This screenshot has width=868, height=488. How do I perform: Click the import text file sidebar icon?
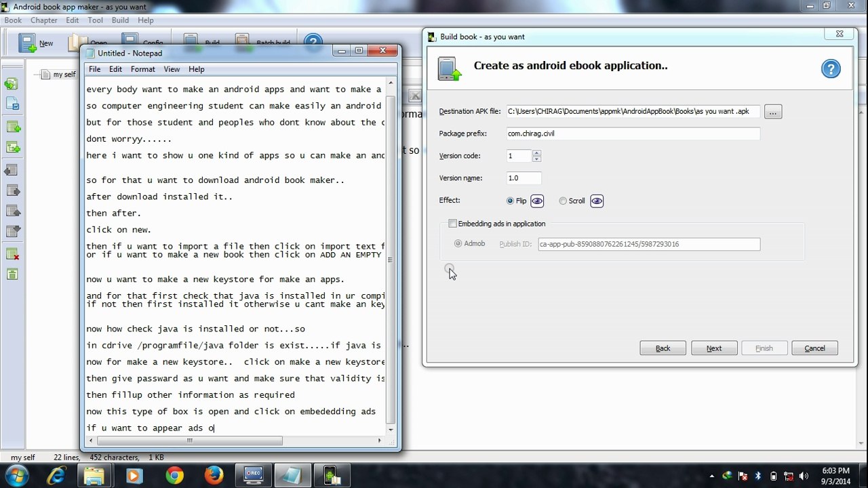(x=12, y=84)
